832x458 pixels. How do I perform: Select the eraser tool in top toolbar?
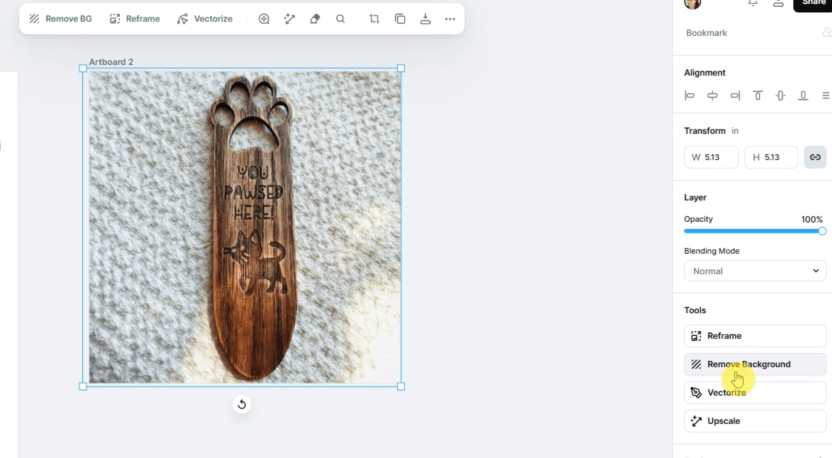[x=315, y=19]
